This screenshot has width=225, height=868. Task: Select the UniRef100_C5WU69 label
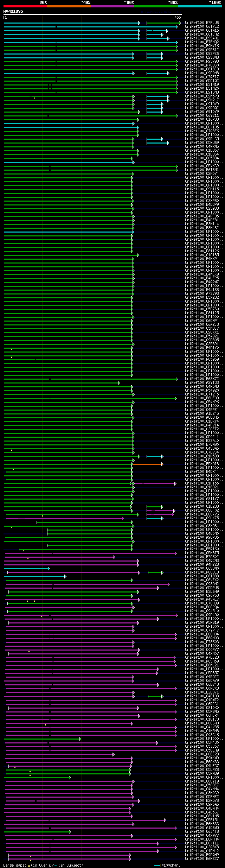coord(202,143)
